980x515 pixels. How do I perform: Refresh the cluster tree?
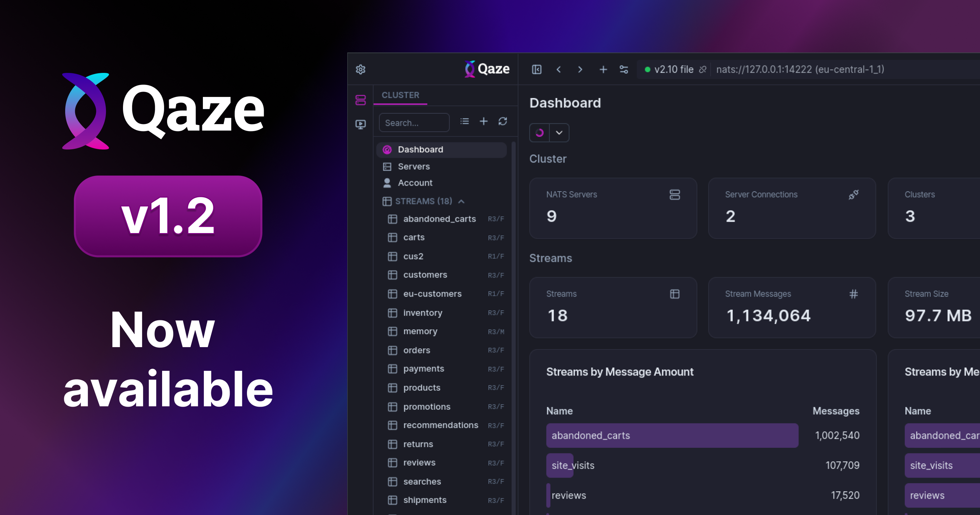click(x=503, y=121)
